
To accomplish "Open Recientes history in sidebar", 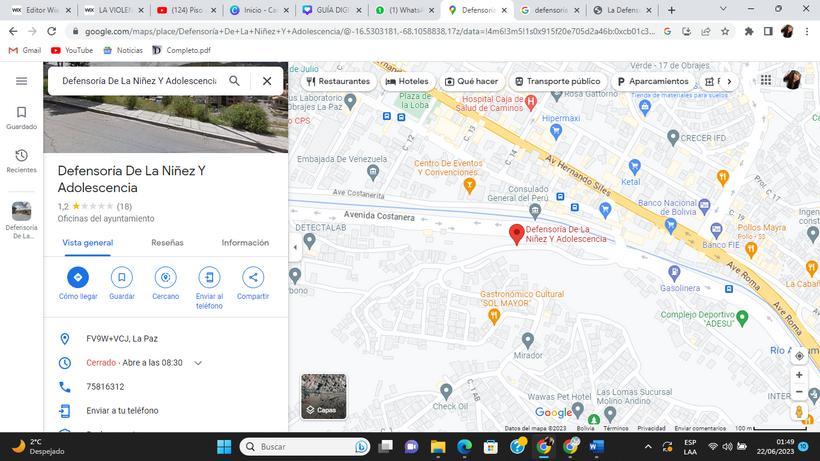I will pyautogui.click(x=21, y=161).
